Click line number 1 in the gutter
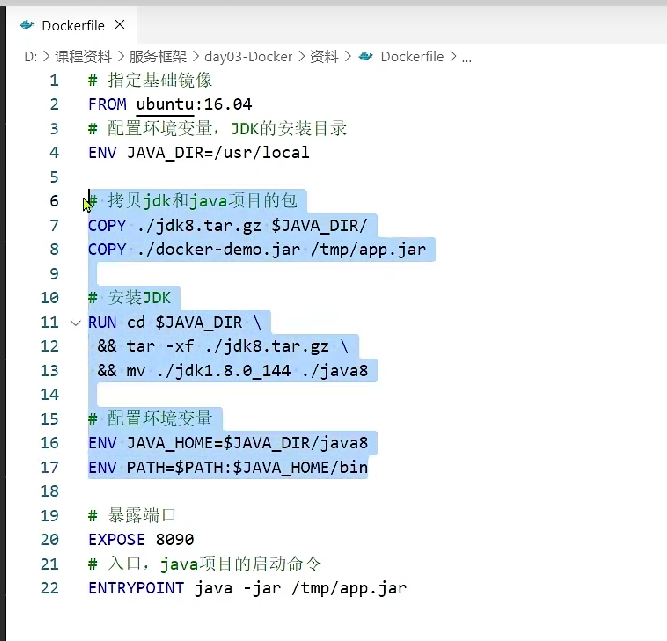Image resolution: width=667 pixels, height=641 pixels. [54, 80]
